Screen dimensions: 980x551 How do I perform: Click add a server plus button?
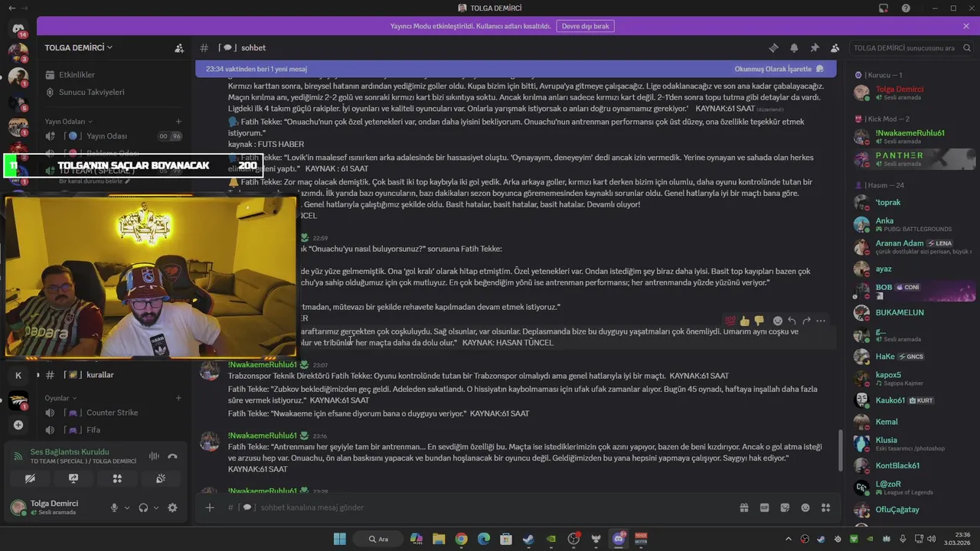coord(18,425)
